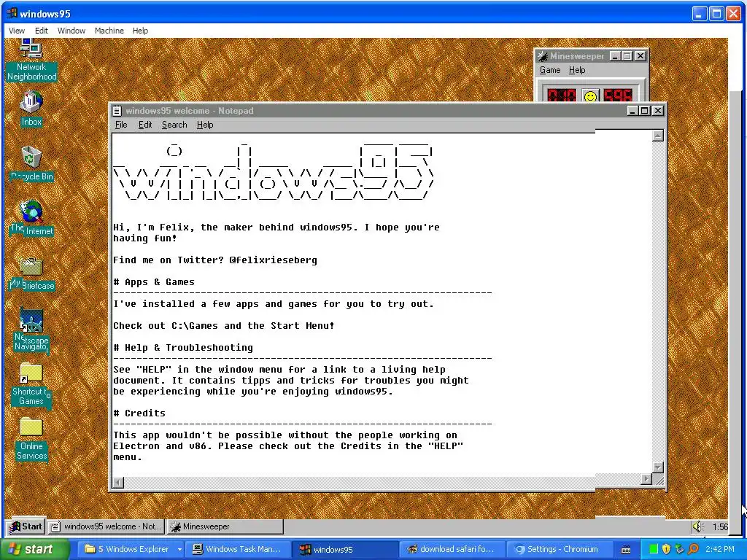Click Notepad horizontal scrollbar left arrow

pyautogui.click(x=117, y=482)
